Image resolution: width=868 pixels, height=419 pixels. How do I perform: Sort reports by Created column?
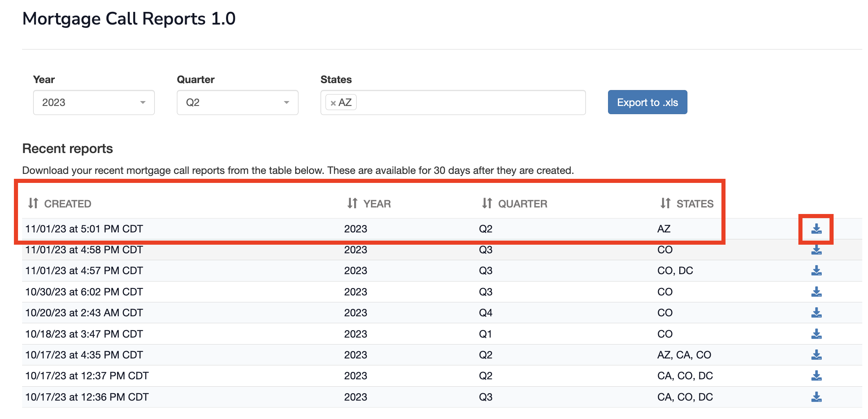tap(60, 203)
